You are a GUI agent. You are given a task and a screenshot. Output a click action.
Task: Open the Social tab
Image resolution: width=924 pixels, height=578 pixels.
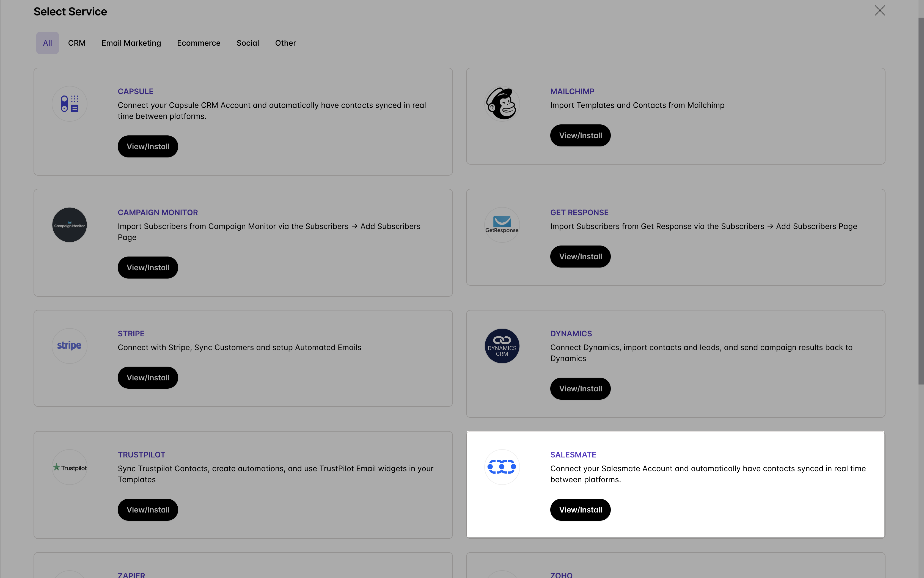248,43
